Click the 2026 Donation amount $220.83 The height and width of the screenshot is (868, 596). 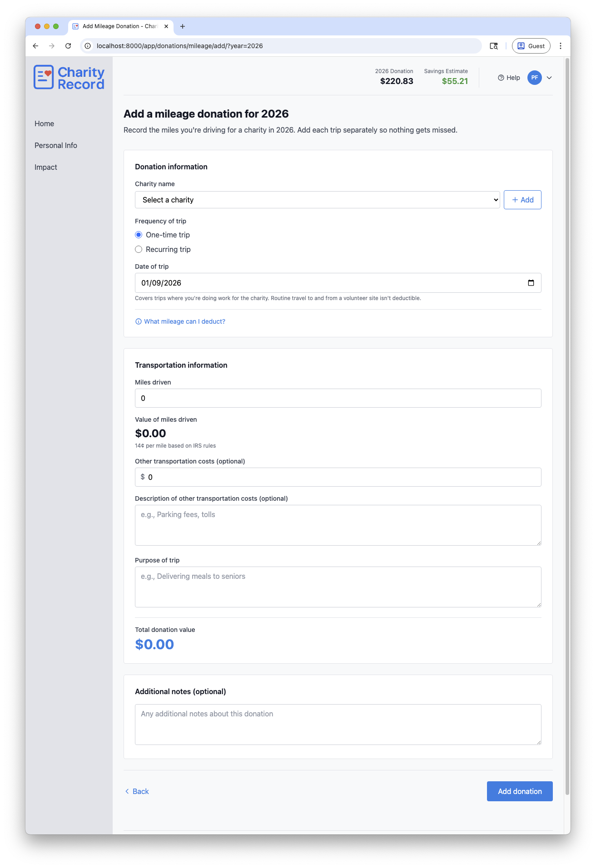pos(397,81)
